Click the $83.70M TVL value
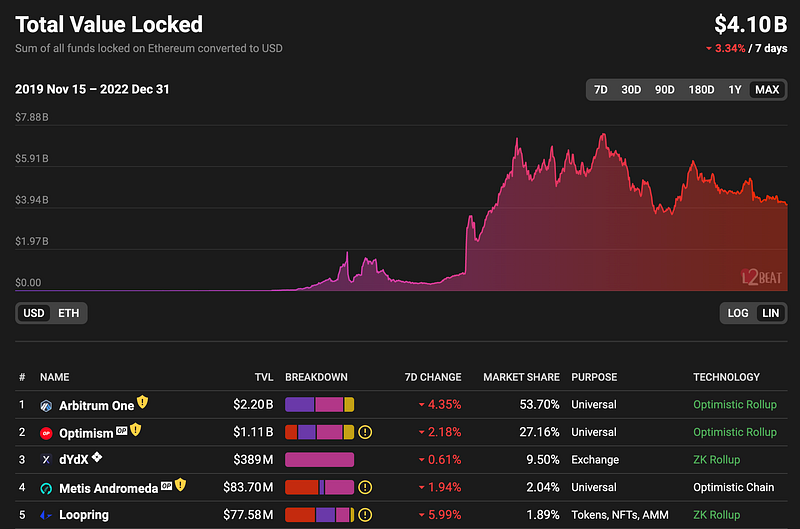The width and height of the screenshot is (800, 529). pyautogui.click(x=248, y=488)
